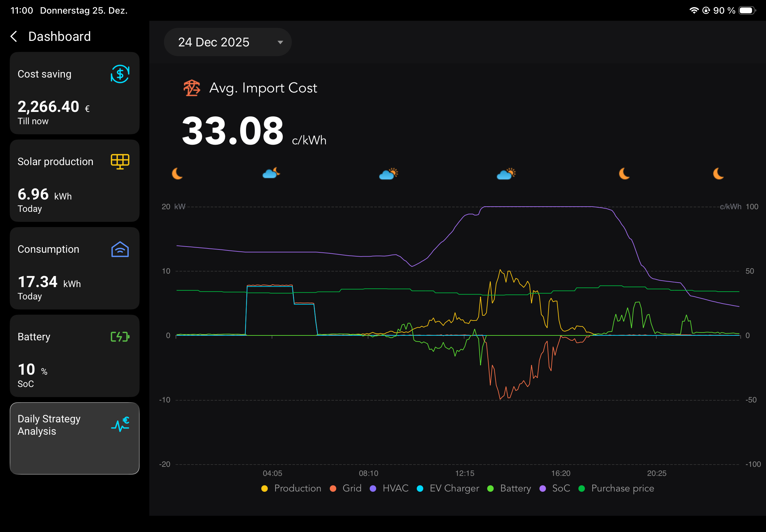
Task: Click the Cost saving dollar icon
Action: pos(120,74)
